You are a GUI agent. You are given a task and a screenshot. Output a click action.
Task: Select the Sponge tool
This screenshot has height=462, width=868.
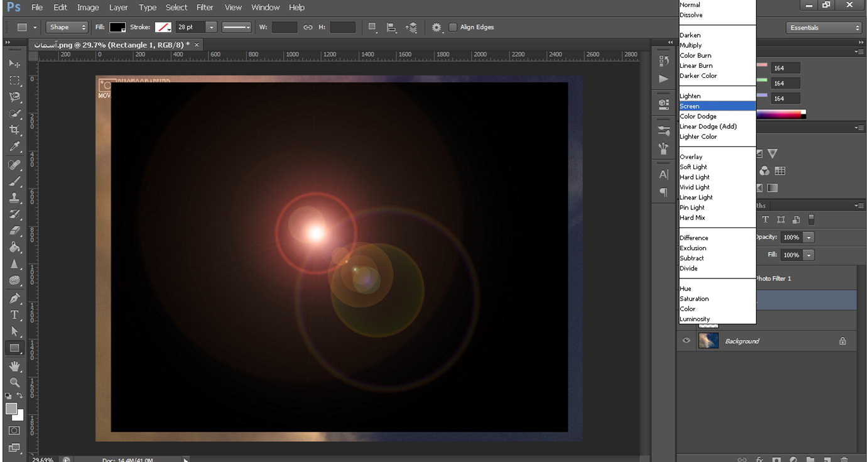tap(14, 280)
